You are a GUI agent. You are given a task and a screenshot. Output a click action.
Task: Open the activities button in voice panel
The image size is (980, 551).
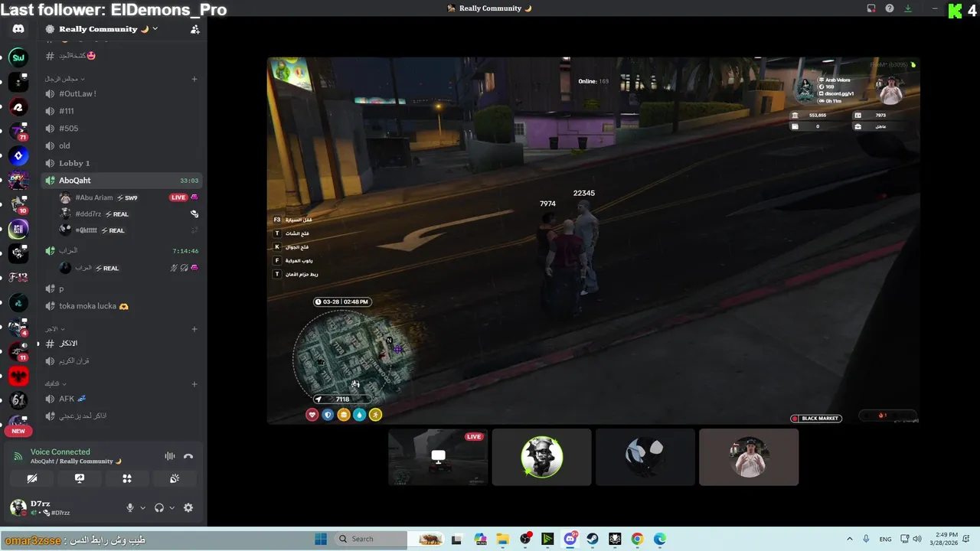(127, 478)
